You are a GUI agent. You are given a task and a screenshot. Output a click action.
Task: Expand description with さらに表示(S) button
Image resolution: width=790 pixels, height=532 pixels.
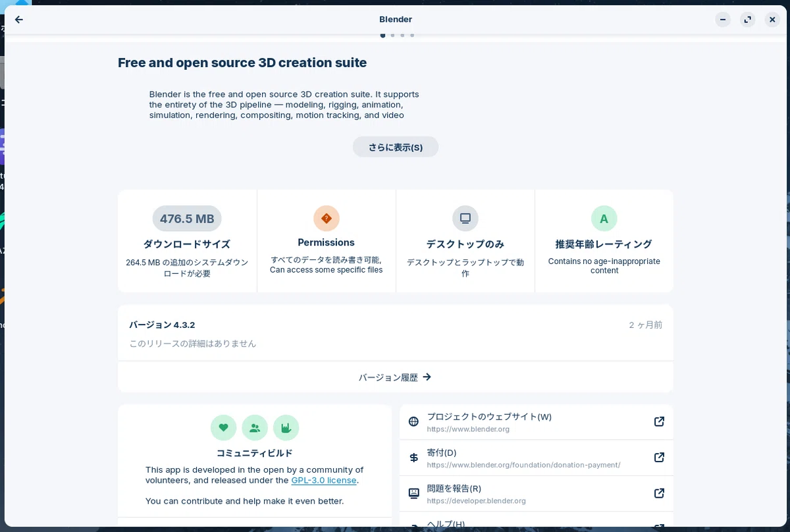pos(396,147)
